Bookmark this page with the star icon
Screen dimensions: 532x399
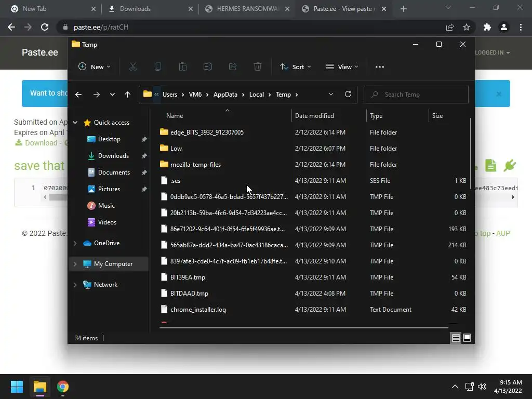(467, 27)
